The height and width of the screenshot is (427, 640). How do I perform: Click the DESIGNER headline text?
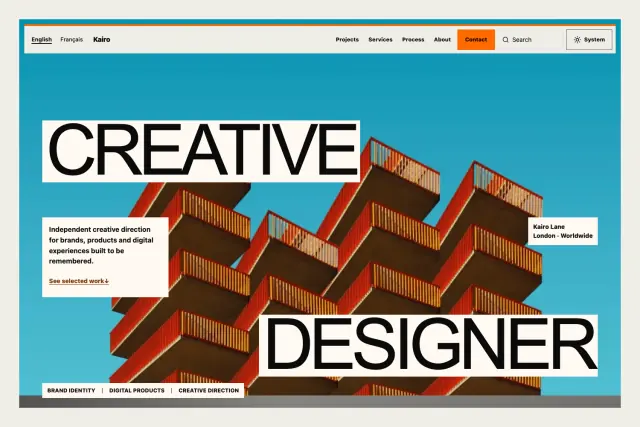coord(429,345)
